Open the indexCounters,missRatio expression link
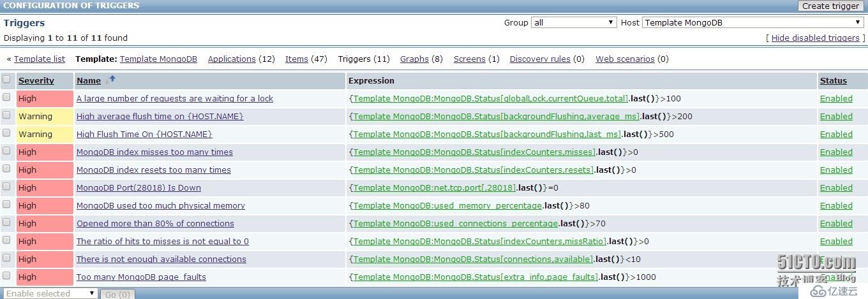Screen dimensions: 868x299 479,241
